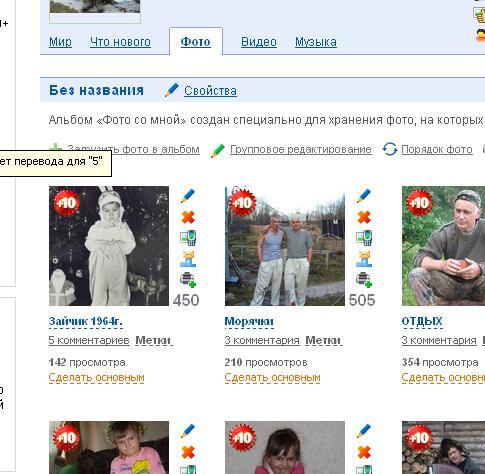This screenshot has width=485, height=474.
Task: Click the 354 просмотра text
Action: pyautogui.click(x=440, y=362)
